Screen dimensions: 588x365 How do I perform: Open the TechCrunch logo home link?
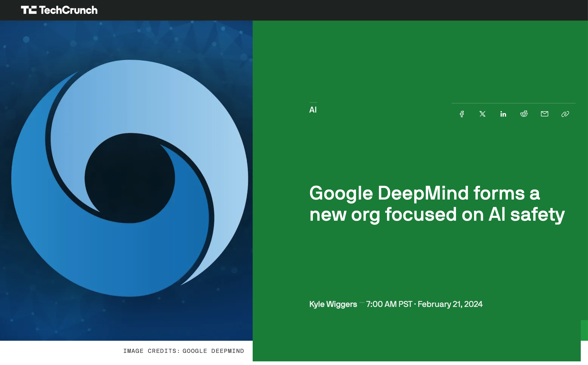tap(59, 10)
